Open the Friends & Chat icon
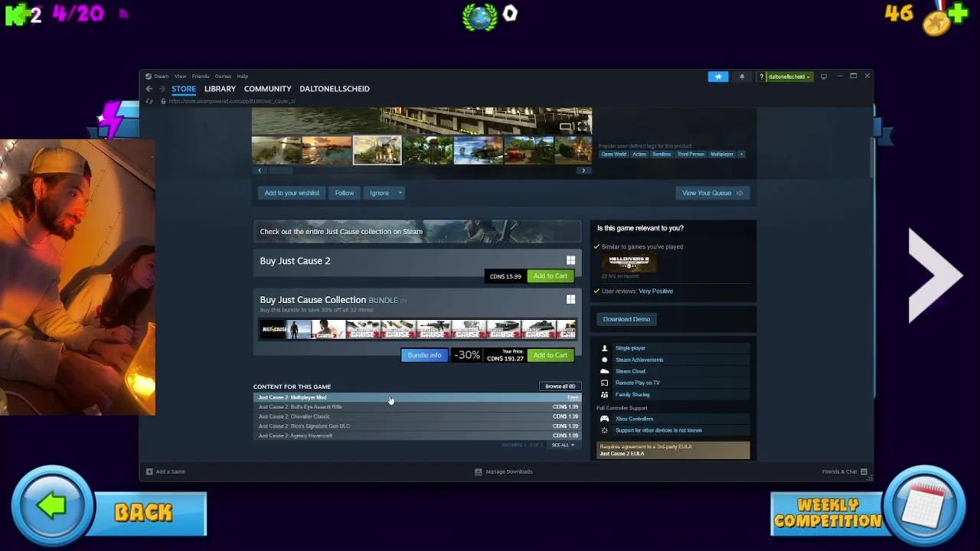This screenshot has height=551, width=980. coord(864,471)
